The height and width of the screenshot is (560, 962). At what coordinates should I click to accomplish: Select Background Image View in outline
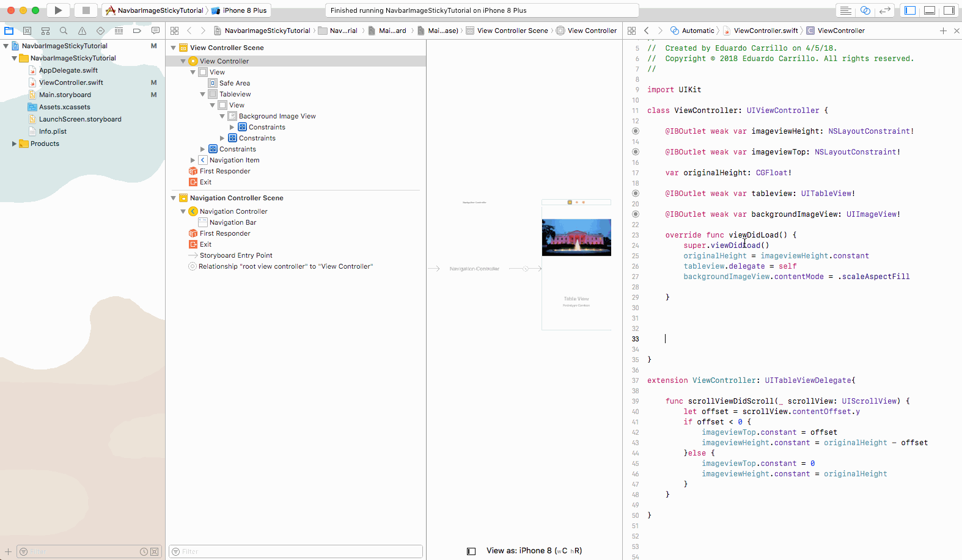[277, 116]
